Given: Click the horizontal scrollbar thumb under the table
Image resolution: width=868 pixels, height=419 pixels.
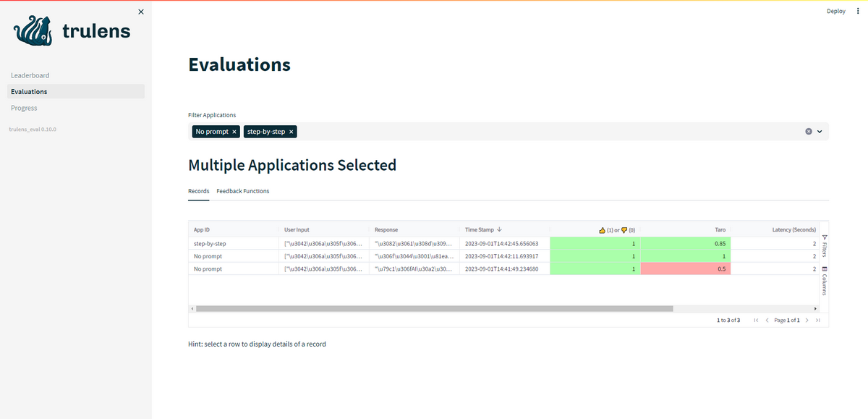Looking at the screenshot, I should coord(435,308).
